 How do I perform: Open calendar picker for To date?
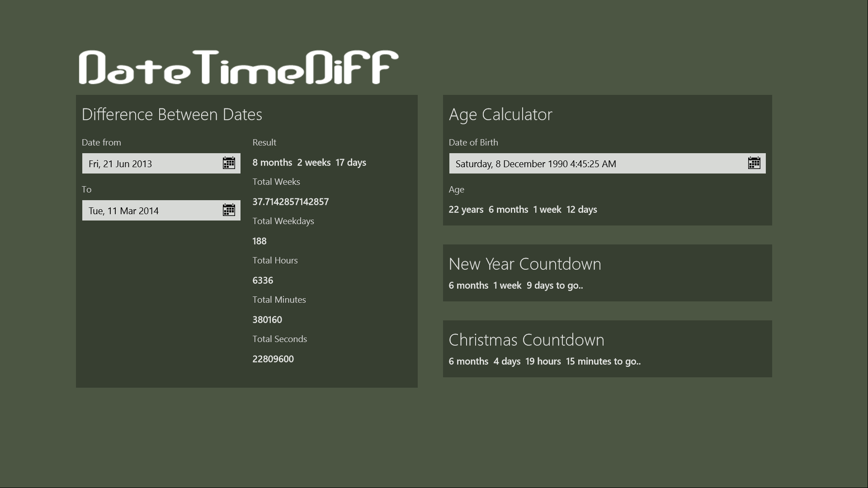point(229,210)
